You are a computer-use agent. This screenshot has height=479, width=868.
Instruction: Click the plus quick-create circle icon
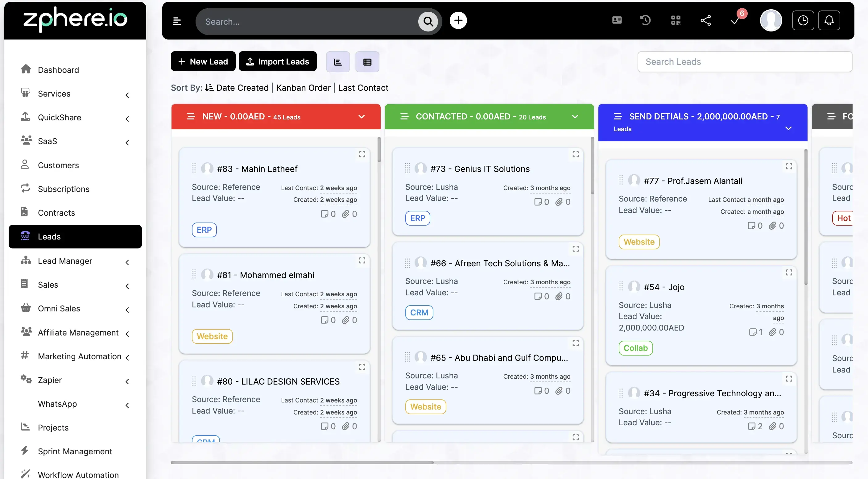coord(458,21)
